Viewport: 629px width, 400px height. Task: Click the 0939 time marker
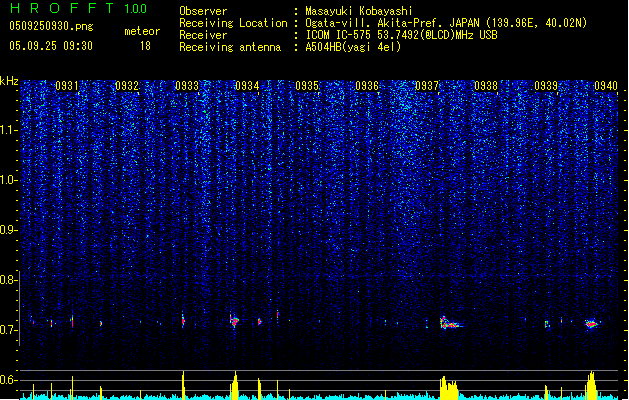click(x=546, y=86)
